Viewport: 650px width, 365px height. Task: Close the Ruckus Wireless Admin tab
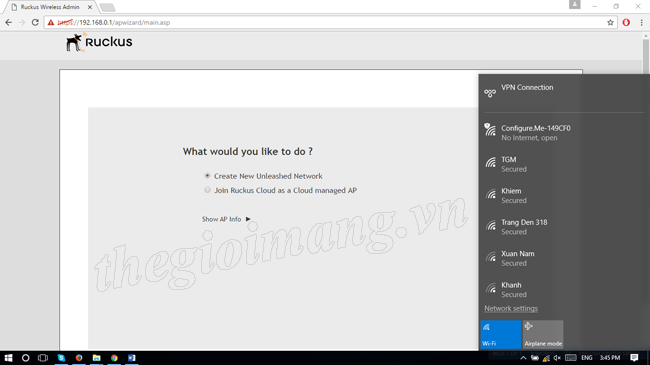[x=90, y=7]
